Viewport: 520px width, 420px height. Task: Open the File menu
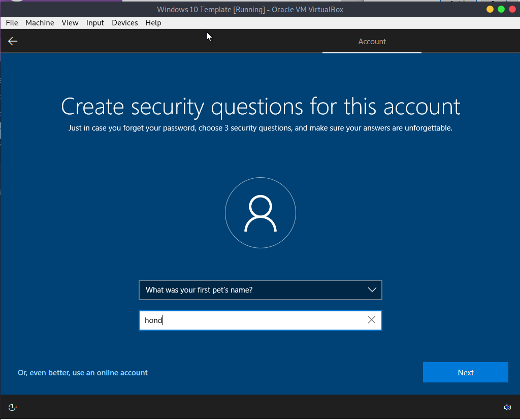[12, 22]
